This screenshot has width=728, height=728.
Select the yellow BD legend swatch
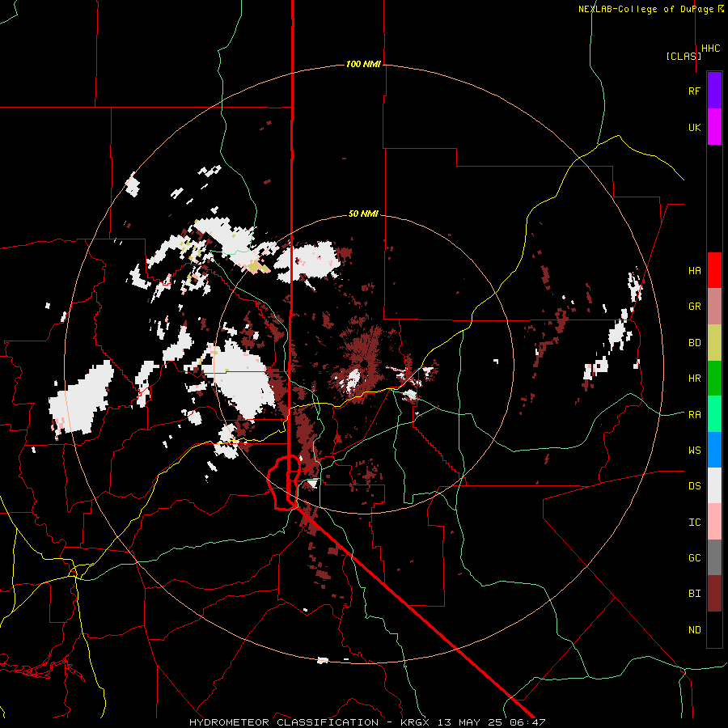click(x=714, y=343)
